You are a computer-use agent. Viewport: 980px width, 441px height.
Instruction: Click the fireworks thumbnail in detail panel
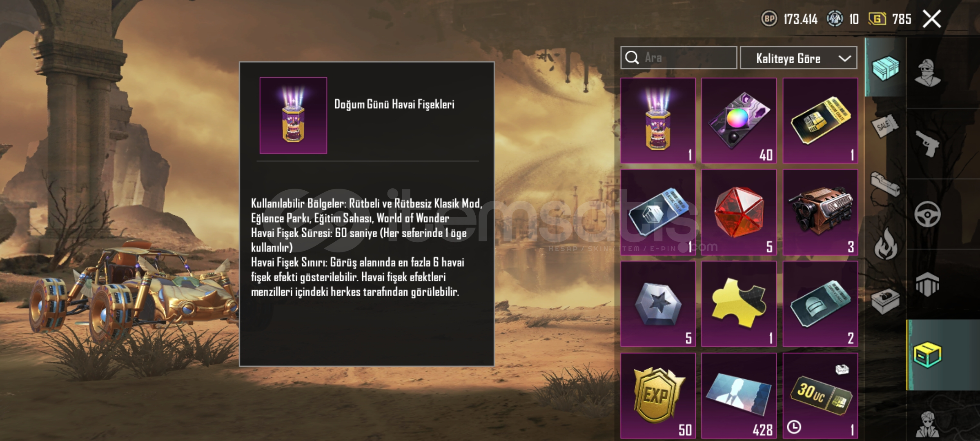click(293, 115)
